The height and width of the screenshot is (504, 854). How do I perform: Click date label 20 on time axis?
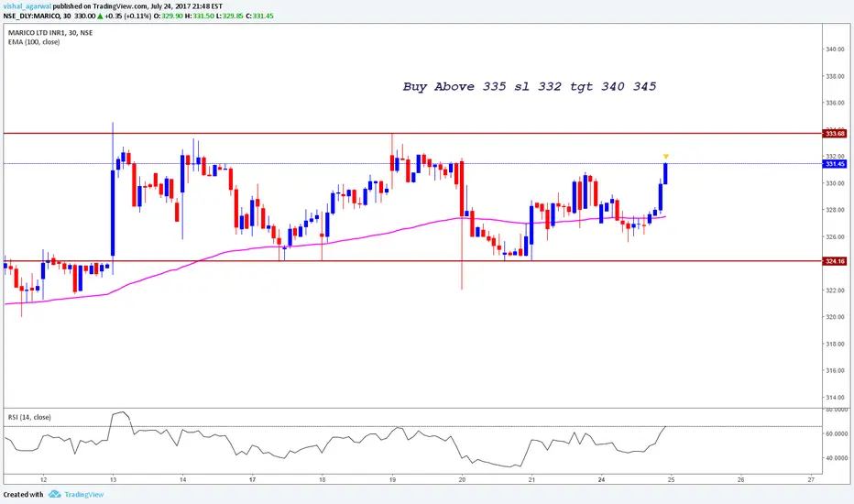tap(462, 480)
